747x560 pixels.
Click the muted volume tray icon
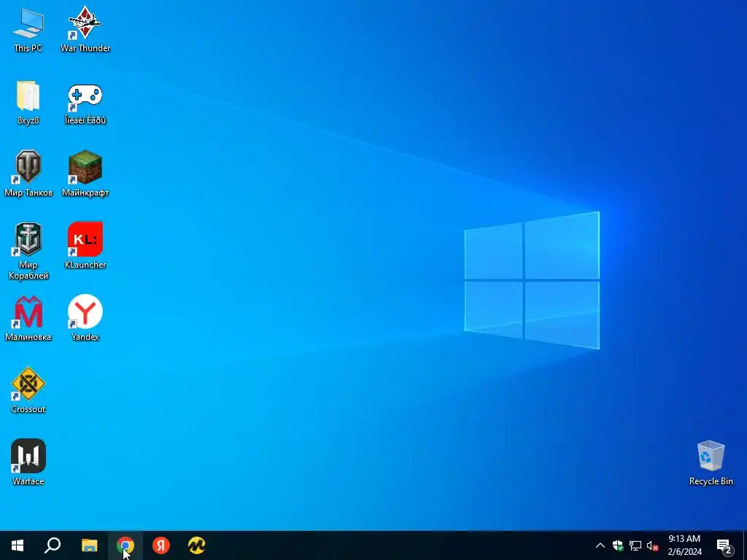tap(652, 545)
